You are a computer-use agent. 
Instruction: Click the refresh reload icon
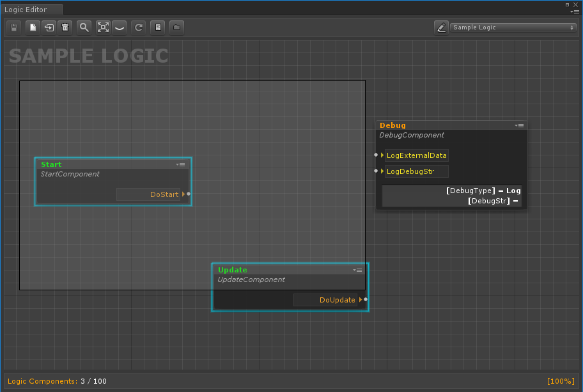139,27
